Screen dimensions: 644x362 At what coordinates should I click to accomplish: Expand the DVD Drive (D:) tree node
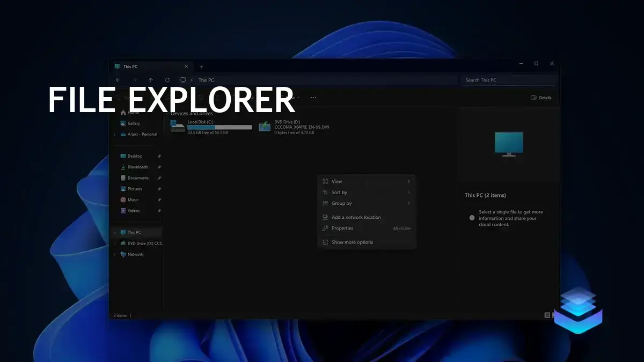coord(115,243)
